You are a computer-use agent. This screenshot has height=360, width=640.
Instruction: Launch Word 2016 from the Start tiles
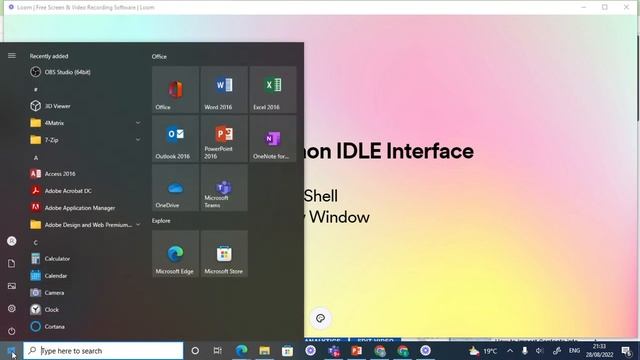(x=224, y=90)
